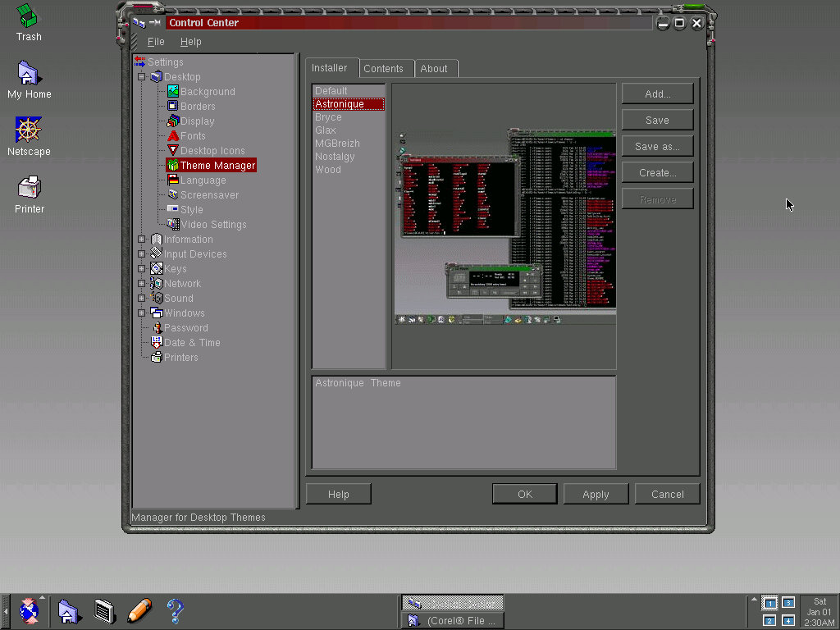Collapse the Desktop tree branch
The height and width of the screenshot is (630, 840).
click(142, 77)
